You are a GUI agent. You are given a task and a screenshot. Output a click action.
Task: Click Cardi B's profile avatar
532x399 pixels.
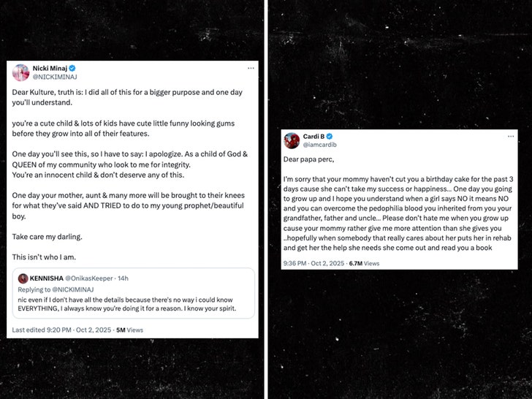click(292, 140)
